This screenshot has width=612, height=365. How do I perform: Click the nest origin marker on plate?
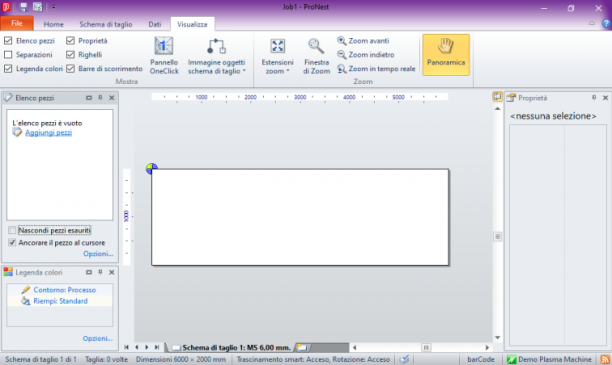[x=151, y=169]
